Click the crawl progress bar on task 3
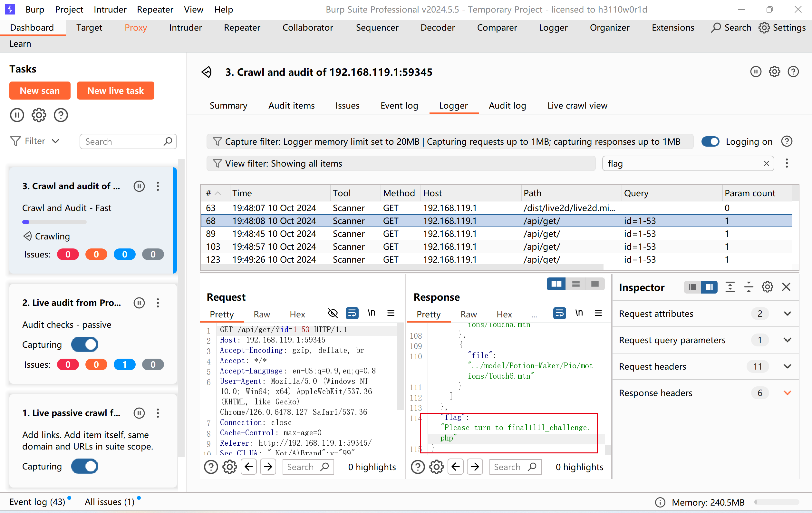The height and width of the screenshot is (513, 812). tap(54, 222)
